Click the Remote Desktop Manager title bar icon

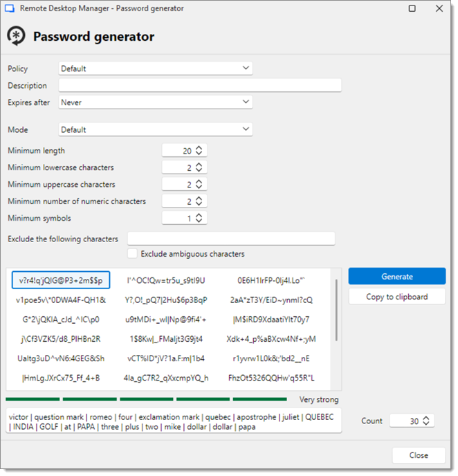click(x=10, y=8)
